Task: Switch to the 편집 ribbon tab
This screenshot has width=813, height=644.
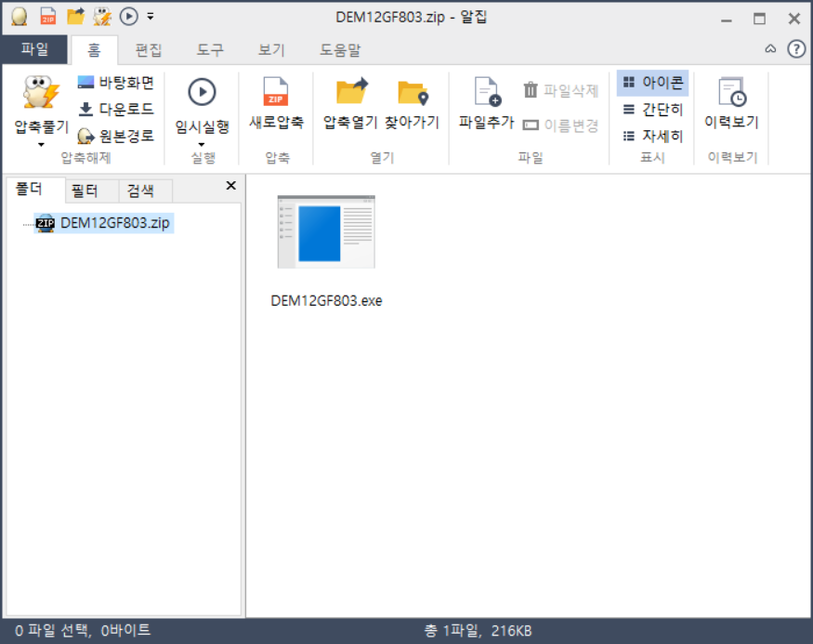Action: click(x=149, y=50)
